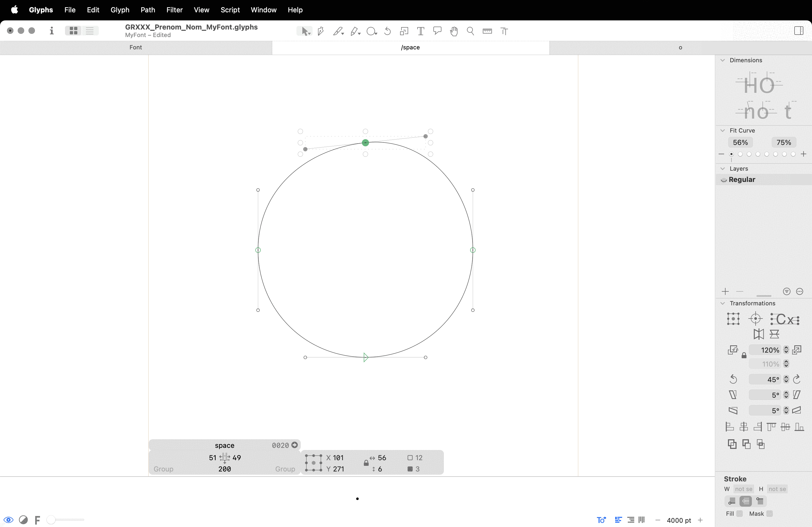Select the Pencil tool in toolbar
The height and width of the screenshot is (527, 812).
(354, 31)
